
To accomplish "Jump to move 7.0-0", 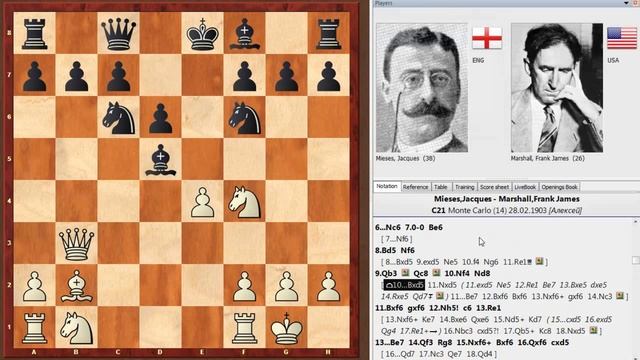I will 415,227.
